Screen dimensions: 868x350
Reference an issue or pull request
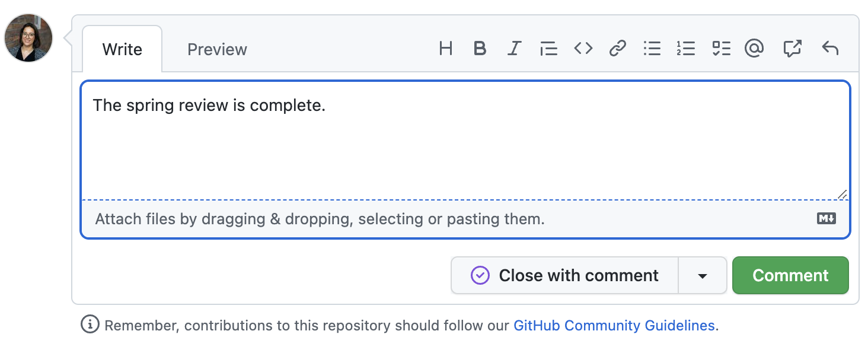pyautogui.click(x=792, y=49)
